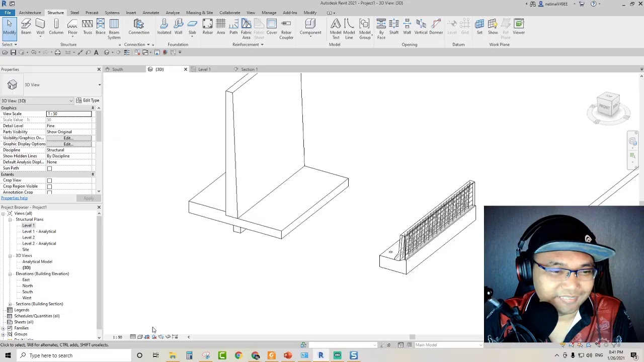Select the Brace tool
This screenshot has width=644, height=362.
pos(100,27)
